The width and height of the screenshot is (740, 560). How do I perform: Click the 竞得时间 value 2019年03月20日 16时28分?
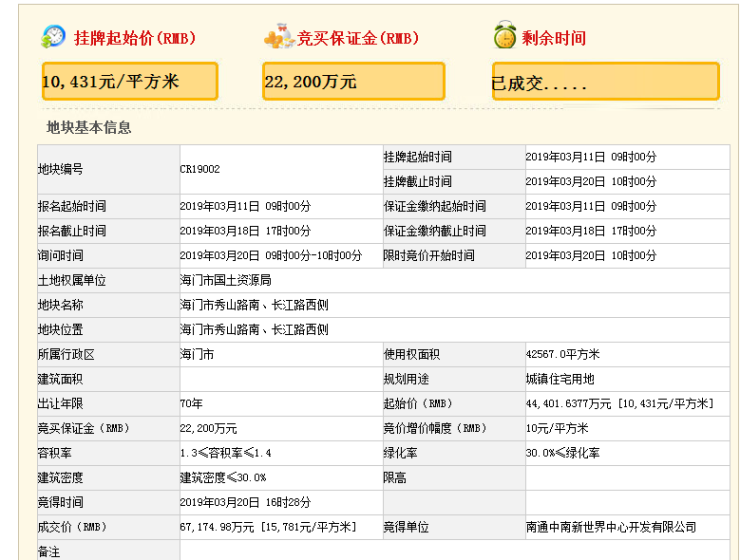(x=245, y=502)
